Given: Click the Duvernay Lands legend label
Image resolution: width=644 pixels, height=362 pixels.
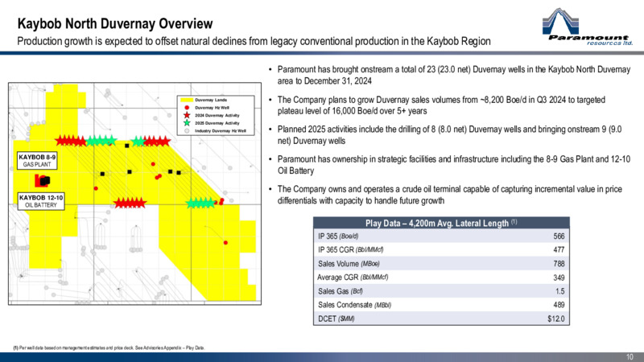Looking at the screenshot, I should (x=211, y=100).
